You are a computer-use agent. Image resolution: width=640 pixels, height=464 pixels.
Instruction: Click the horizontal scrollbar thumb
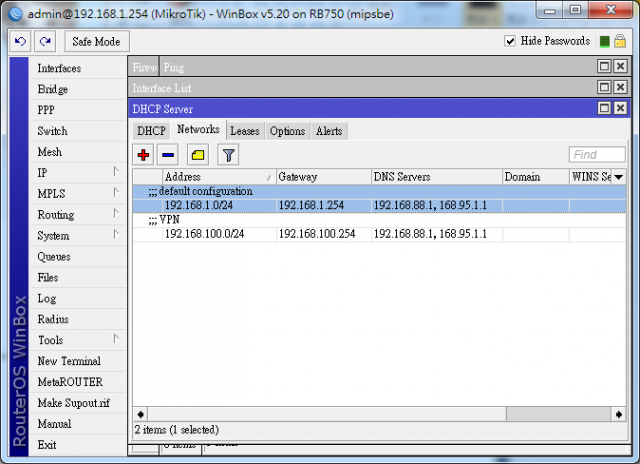point(327,414)
